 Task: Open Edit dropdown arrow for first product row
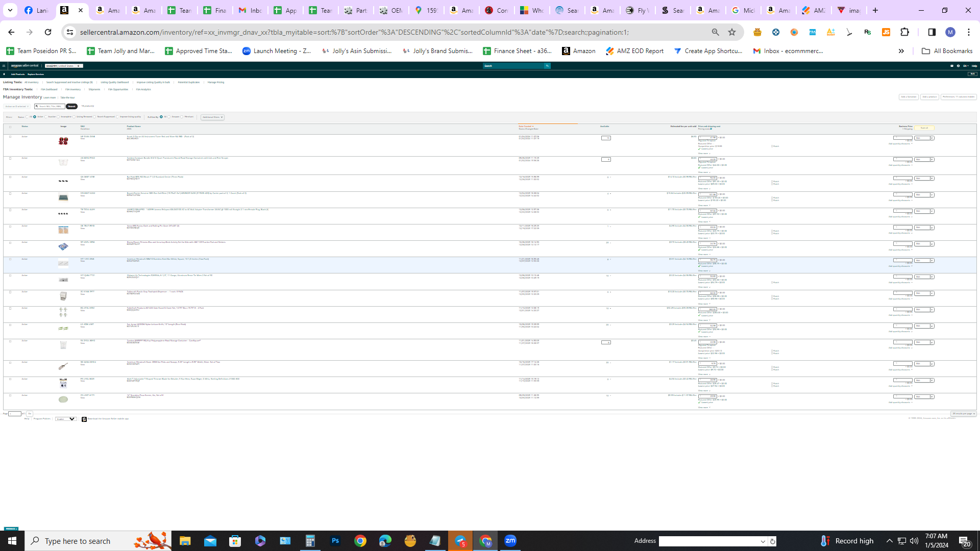click(x=932, y=138)
